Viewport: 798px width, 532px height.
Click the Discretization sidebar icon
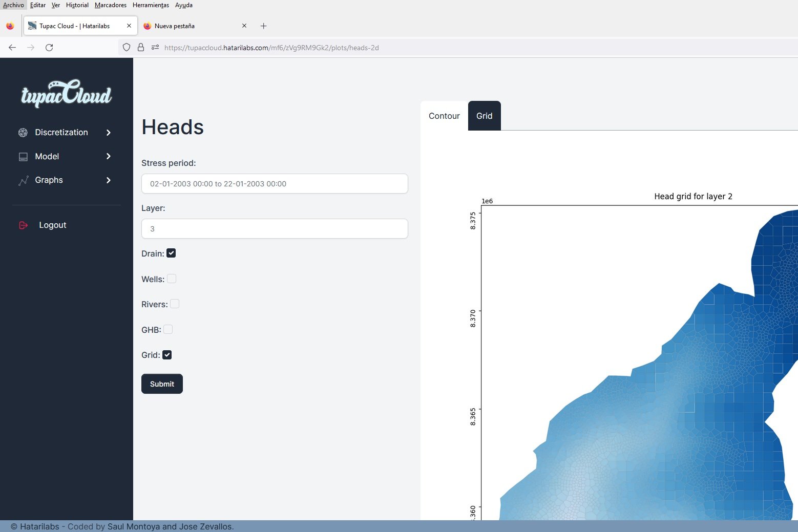pos(23,133)
